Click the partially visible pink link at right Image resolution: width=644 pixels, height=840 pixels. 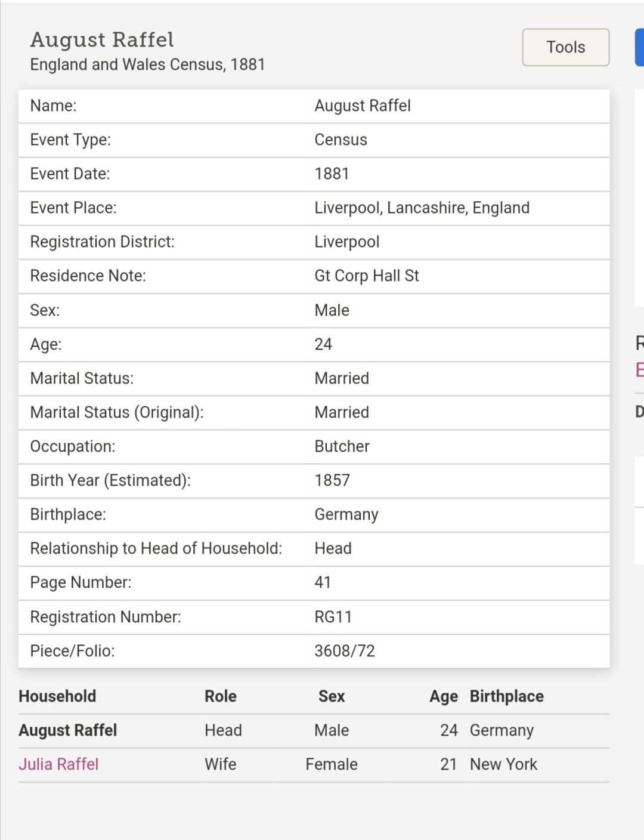639,370
